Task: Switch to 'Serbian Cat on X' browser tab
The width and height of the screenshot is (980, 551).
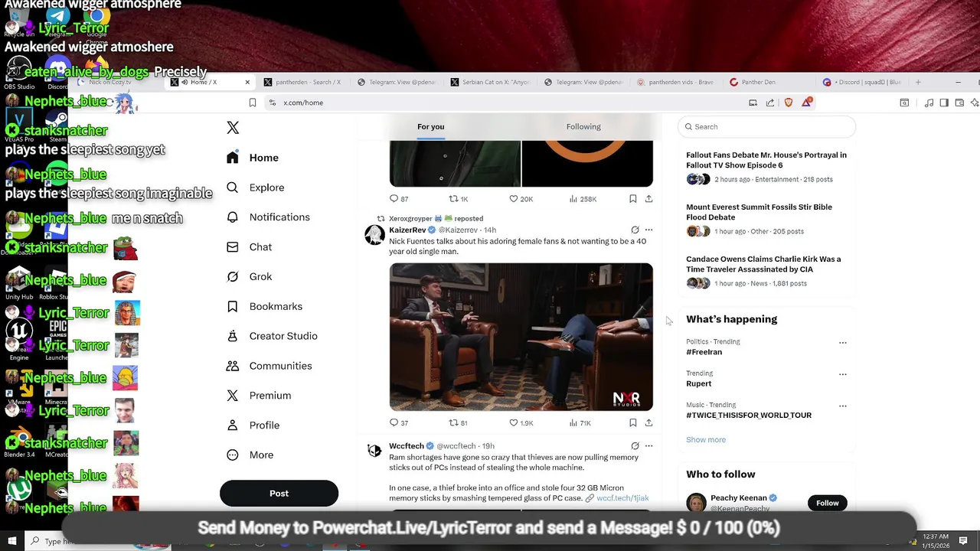Action: [x=490, y=82]
